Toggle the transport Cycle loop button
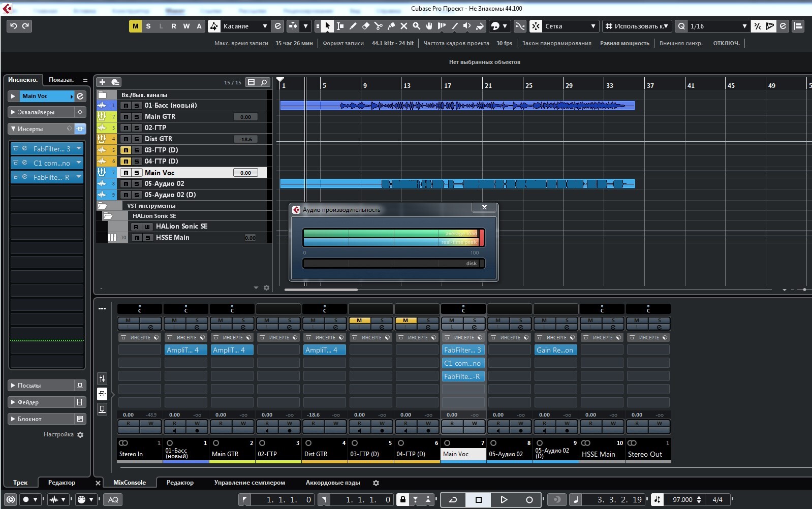Image resolution: width=812 pixels, height=509 pixels. click(x=453, y=500)
